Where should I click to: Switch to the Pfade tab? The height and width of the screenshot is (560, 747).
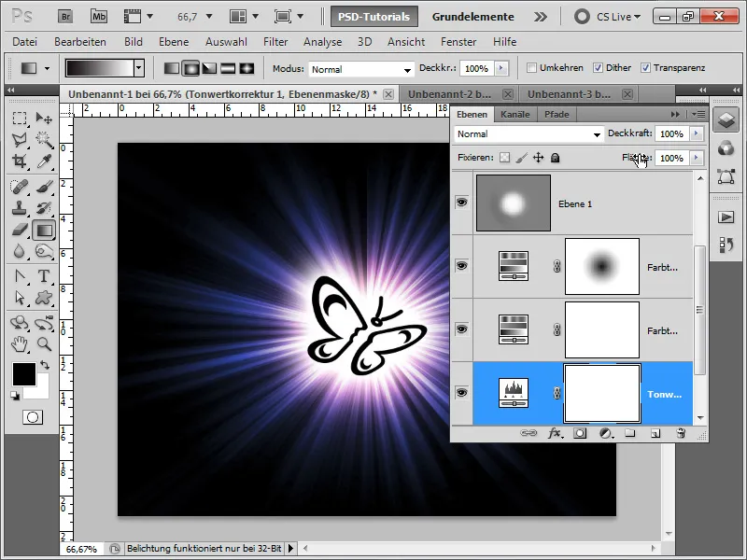[x=557, y=114]
